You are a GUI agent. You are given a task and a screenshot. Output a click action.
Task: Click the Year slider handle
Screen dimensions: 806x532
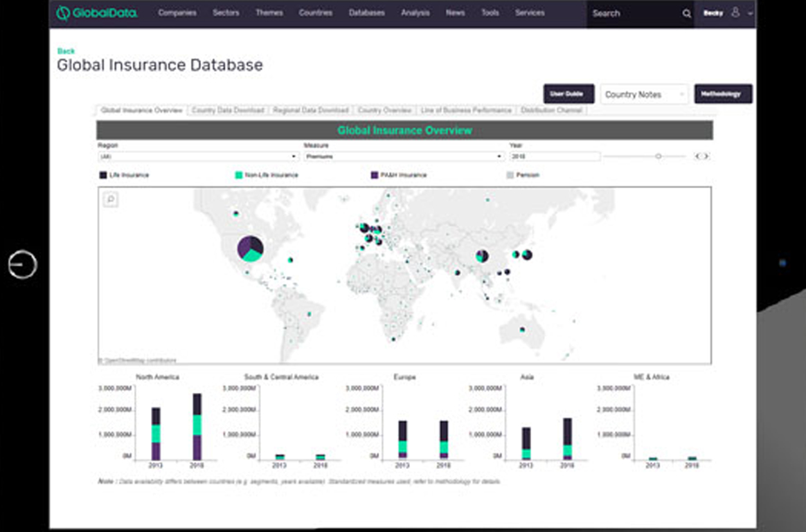pyautogui.click(x=659, y=156)
